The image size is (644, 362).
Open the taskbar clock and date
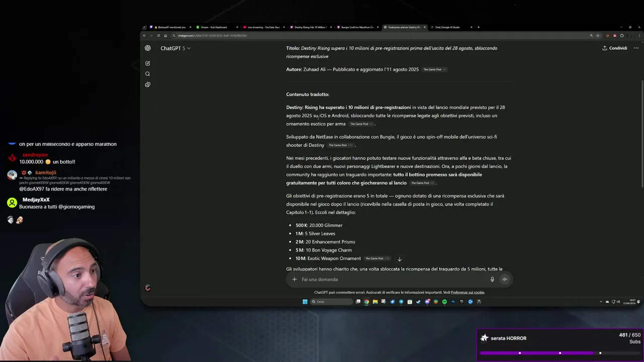point(629,302)
